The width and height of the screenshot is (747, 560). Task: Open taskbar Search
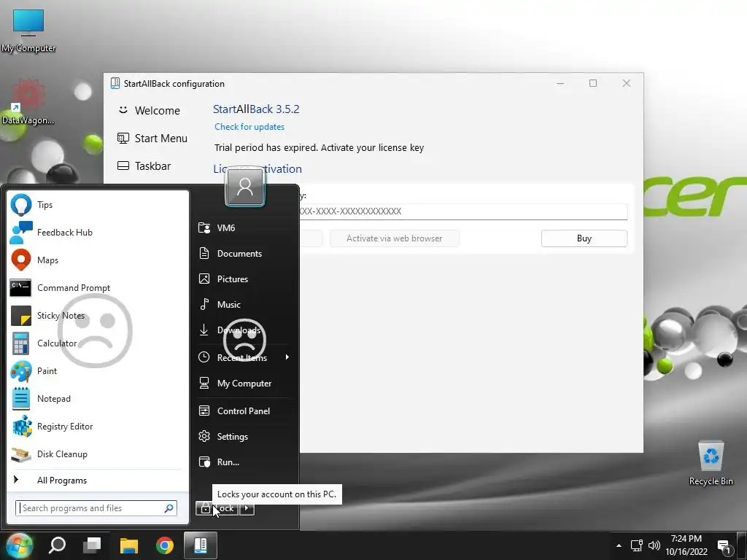[57, 545]
